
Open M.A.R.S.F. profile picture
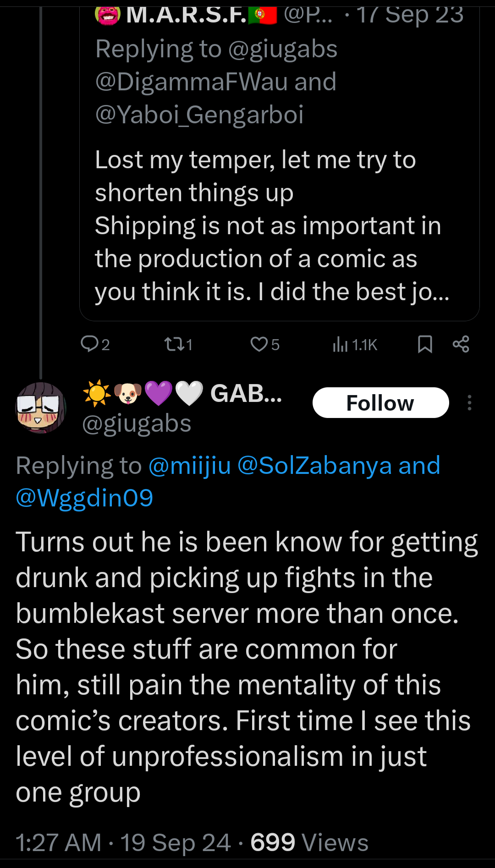coord(107,15)
